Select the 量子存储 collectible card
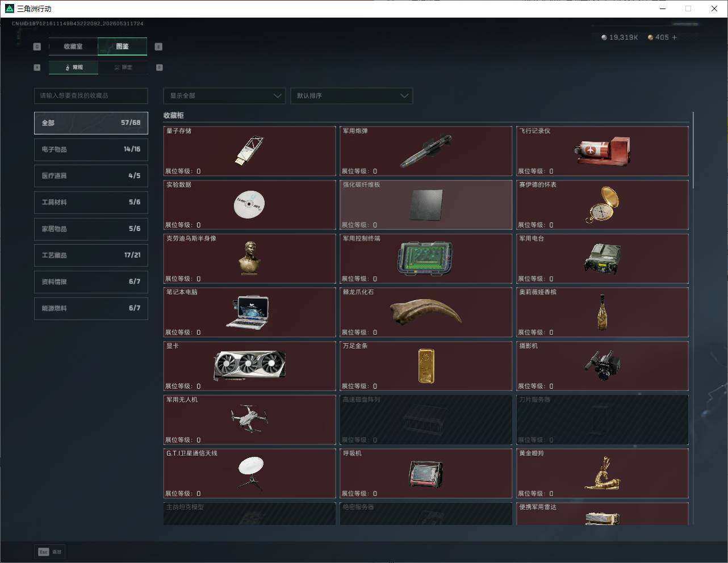The width and height of the screenshot is (728, 563). (x=250, y=151)
